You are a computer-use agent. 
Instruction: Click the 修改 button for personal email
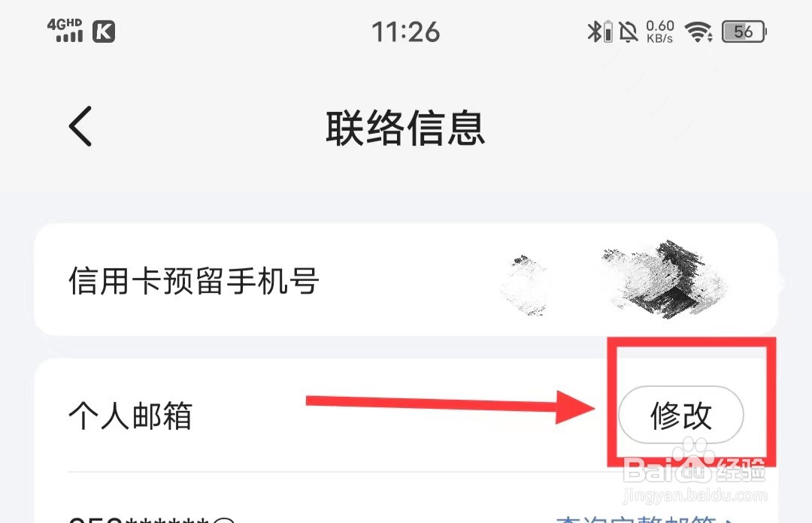click(681, 415)
